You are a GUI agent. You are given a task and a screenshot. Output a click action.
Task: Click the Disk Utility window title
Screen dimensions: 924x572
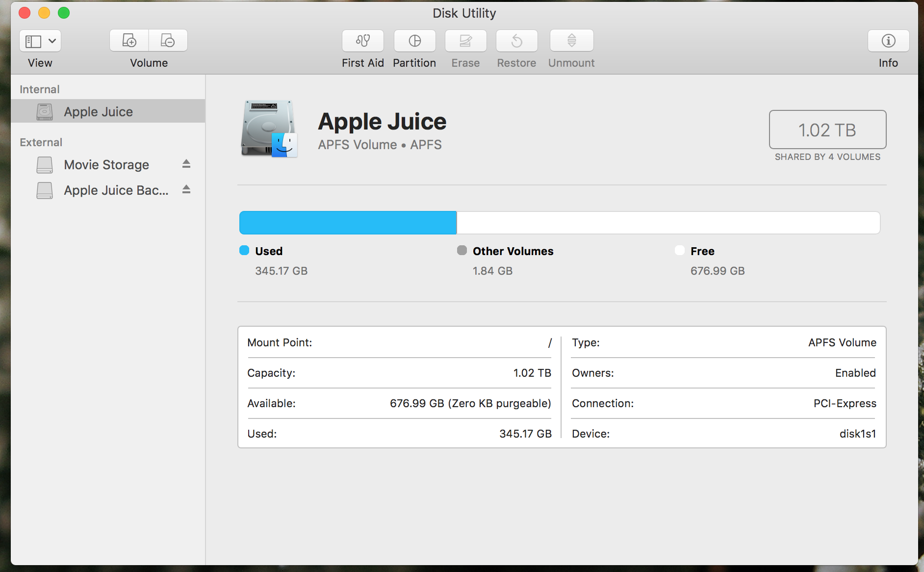coord(464,13)
